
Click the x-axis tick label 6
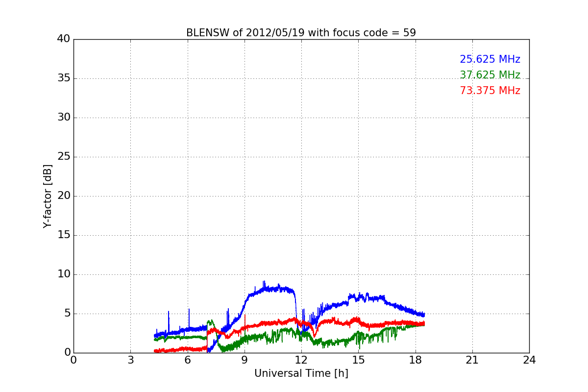187,360
